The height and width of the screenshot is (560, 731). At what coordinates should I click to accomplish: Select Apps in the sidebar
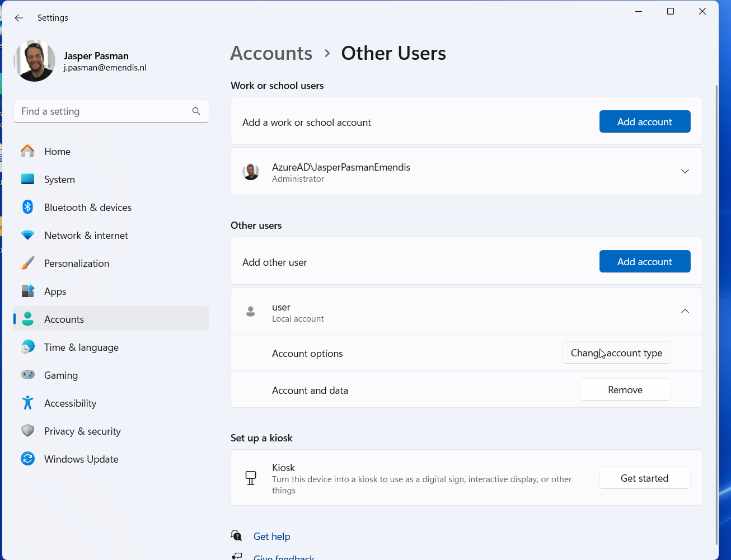point(55,291)
